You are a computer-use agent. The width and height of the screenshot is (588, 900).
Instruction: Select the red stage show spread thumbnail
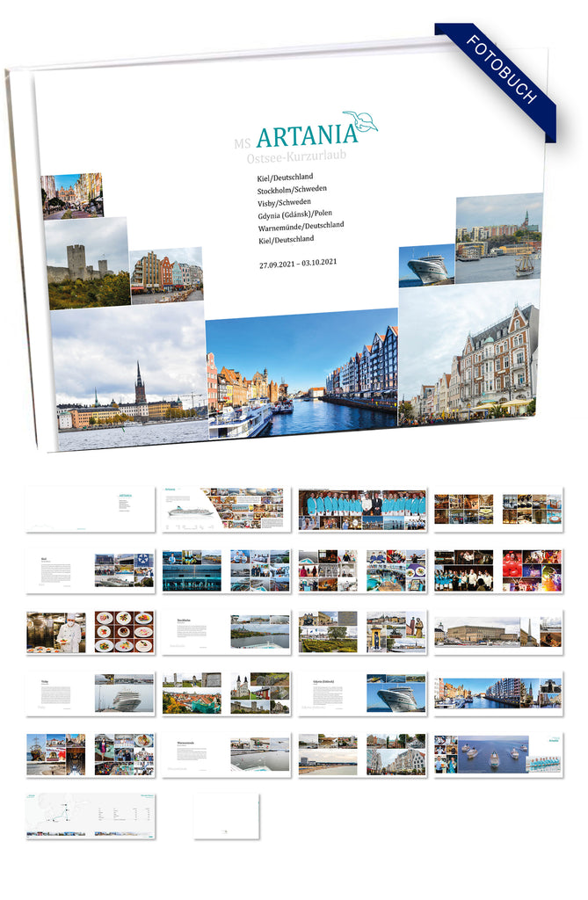pos(498,570)
